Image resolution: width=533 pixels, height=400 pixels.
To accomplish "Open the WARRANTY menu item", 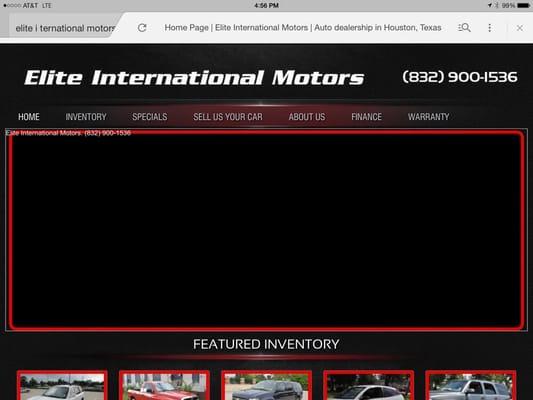I will click(x=428, y=117).
